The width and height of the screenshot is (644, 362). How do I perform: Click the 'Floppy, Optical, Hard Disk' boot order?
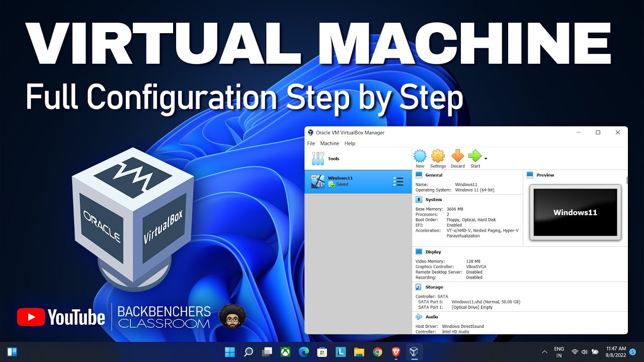click(471, 220)
